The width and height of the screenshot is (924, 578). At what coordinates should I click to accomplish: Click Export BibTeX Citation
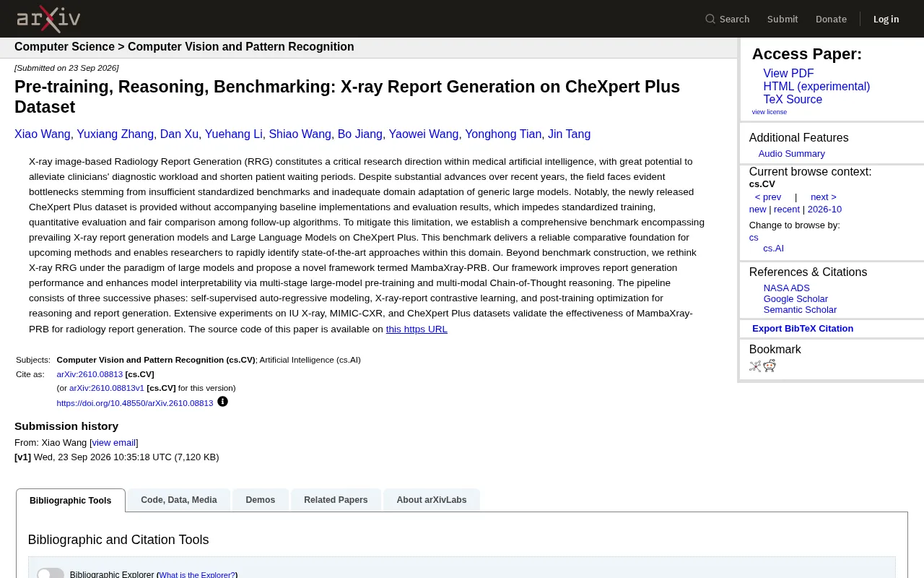[x=803, y=329]
